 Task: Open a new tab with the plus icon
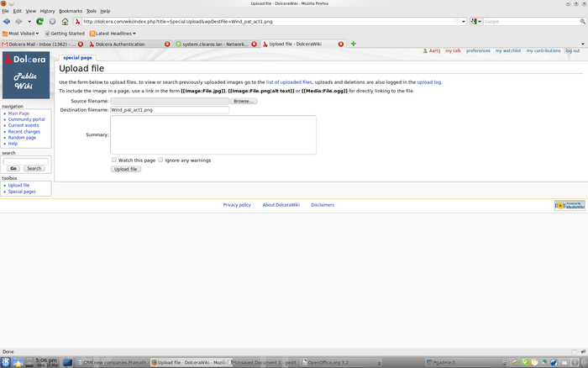point(353,44)
